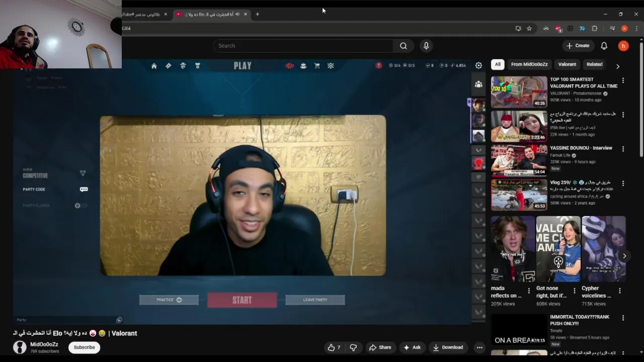Open options for Got none right short
644x362 pixels.
(x=574, y=291)
